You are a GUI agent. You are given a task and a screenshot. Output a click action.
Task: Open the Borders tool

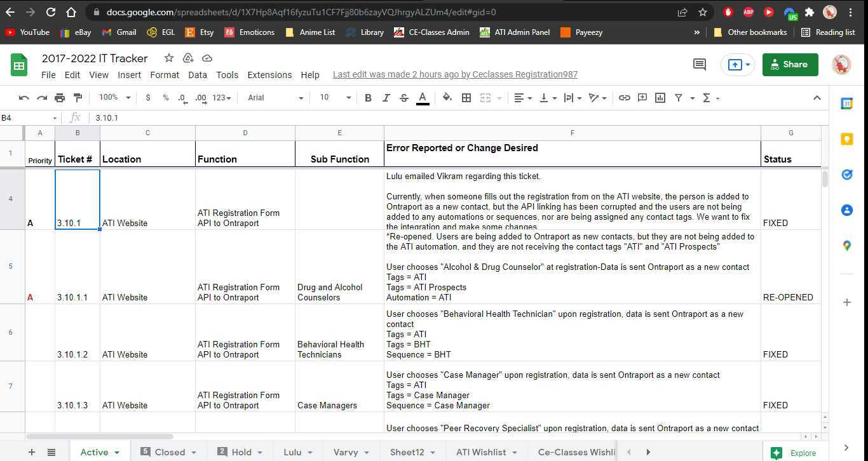[x=466, y=98]
